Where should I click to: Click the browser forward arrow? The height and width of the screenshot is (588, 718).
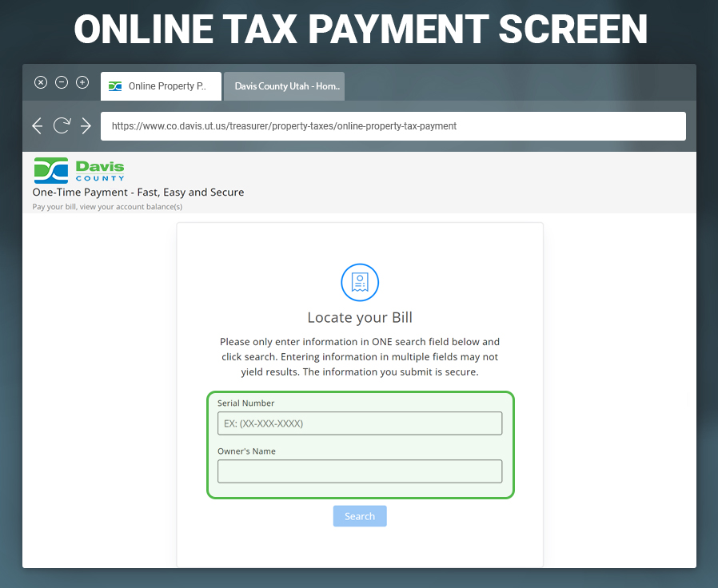click(86, 125)
